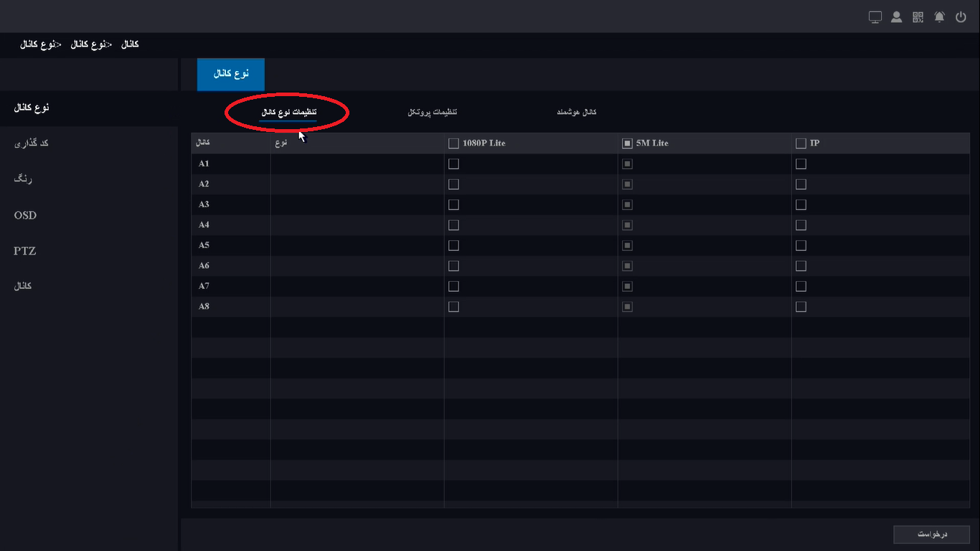Show the QR code icon
980x551 pixels.
(918, 17)
